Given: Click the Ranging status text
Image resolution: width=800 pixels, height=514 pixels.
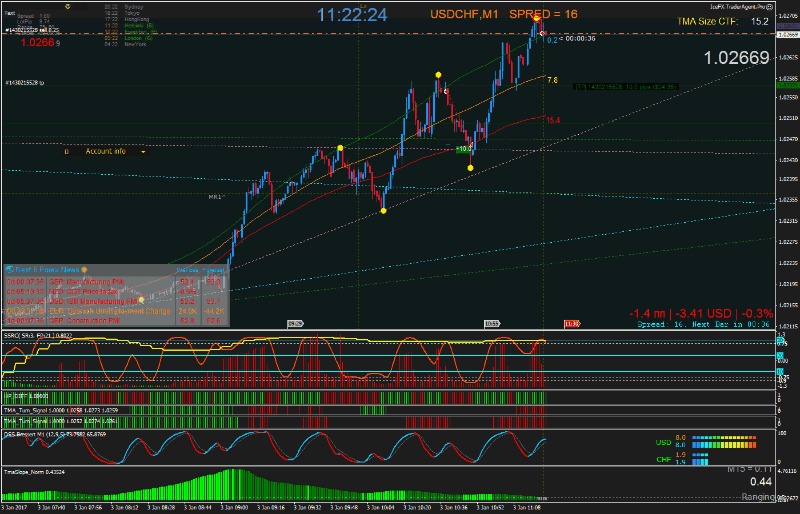Looking at the screenshot, I should (x=758, y=497).
